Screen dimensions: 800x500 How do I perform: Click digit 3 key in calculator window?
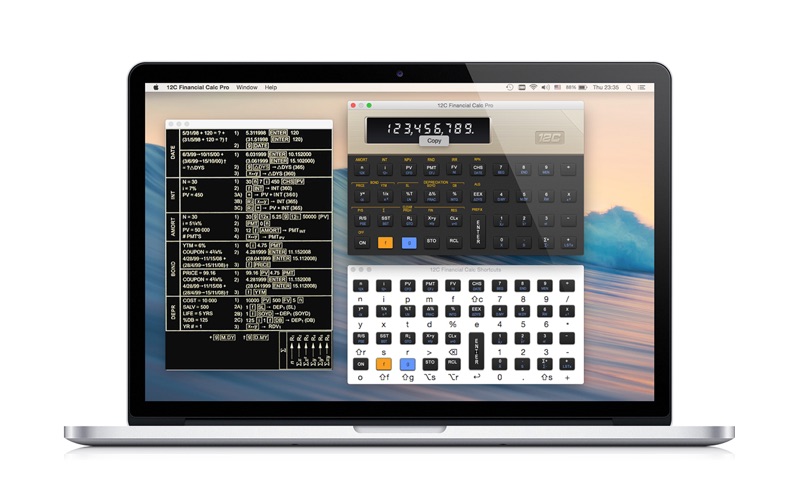(x=546, y=220)
